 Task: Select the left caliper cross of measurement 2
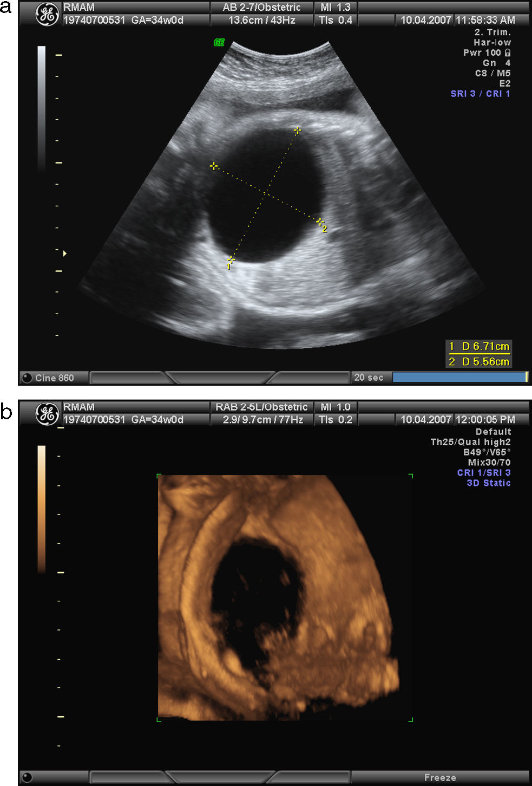click(x=214, y=166)
